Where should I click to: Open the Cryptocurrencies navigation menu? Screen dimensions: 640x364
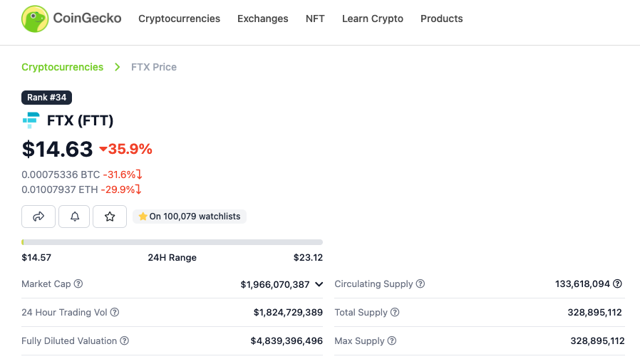[179, 19]
